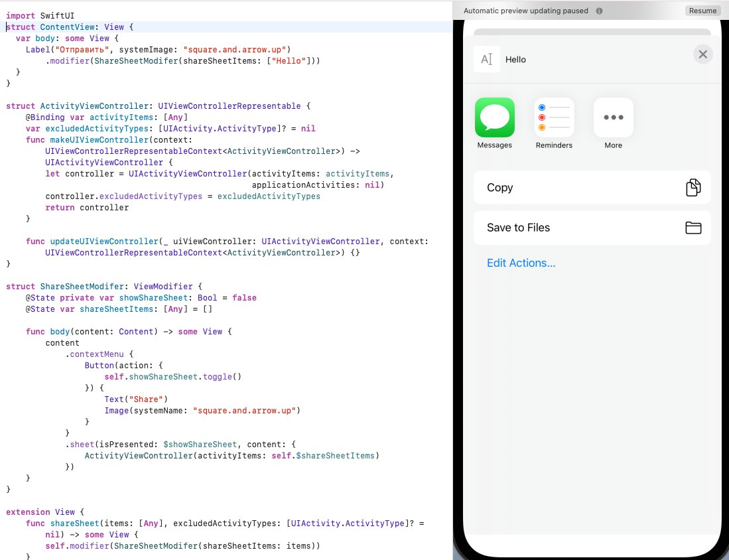This screenshot has width=729, height=560.
Task: Click the Text("Share") line
Action: 136,399
